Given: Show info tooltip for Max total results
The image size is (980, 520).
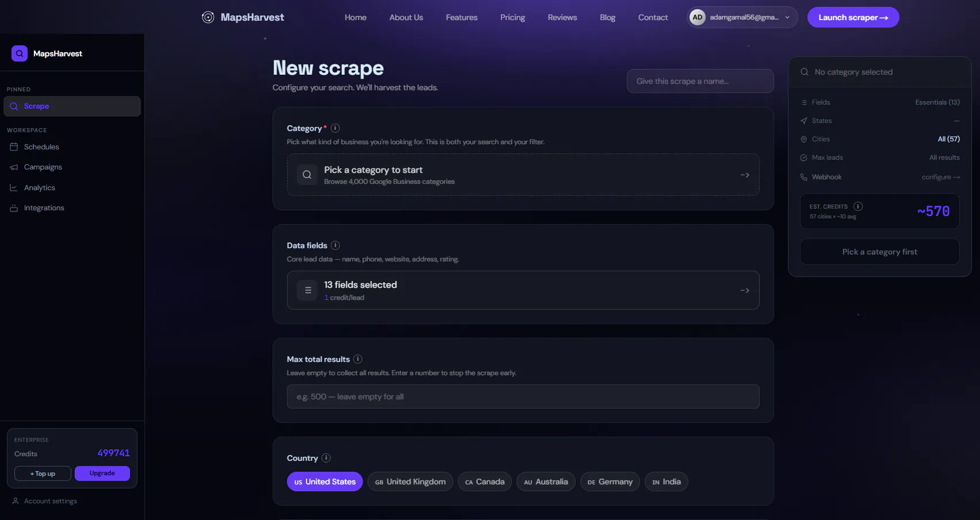Looking at the screenshot, I should (358, 359).
